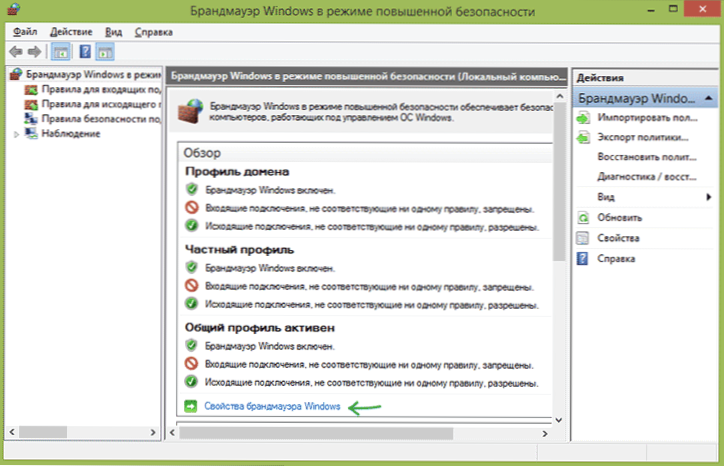This screenshot has height=466, width=724.
Task: Click tree pane horizontal scrollbar thumb
Action: (x=42, y=432)
